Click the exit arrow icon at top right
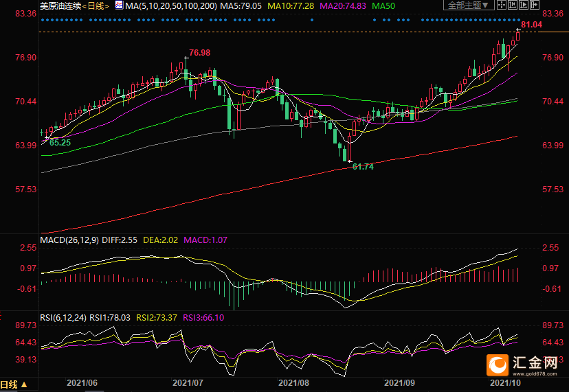 click(535, 5)
